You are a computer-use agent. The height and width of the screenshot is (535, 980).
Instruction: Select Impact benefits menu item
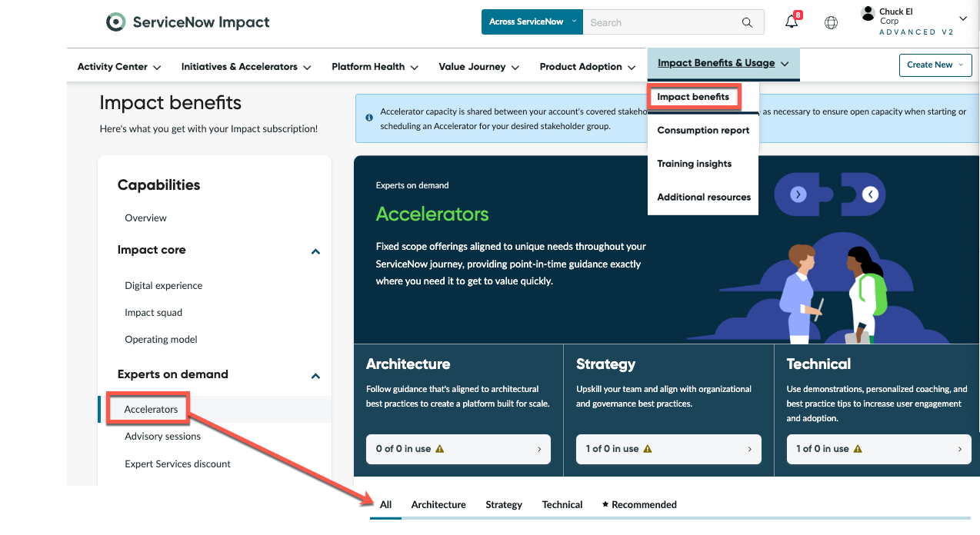point(693,97)
